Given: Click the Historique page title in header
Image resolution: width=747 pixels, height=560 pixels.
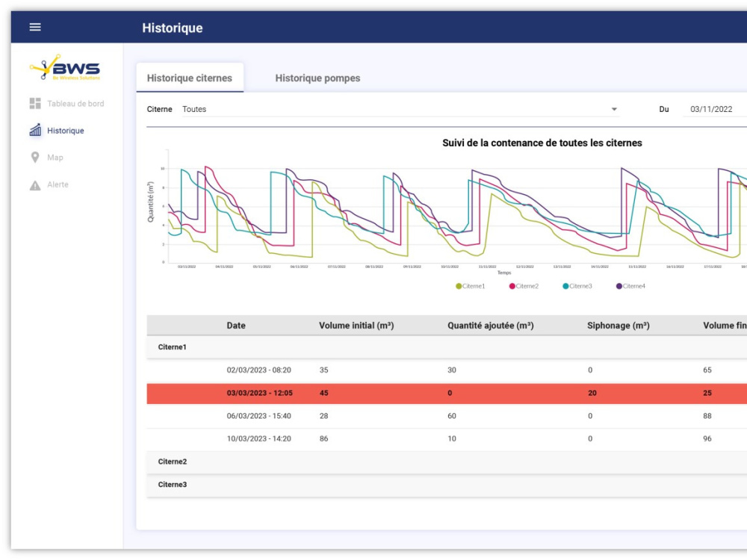Looking at the screenshot, I should pyautogui.click(x=173, y=28).
